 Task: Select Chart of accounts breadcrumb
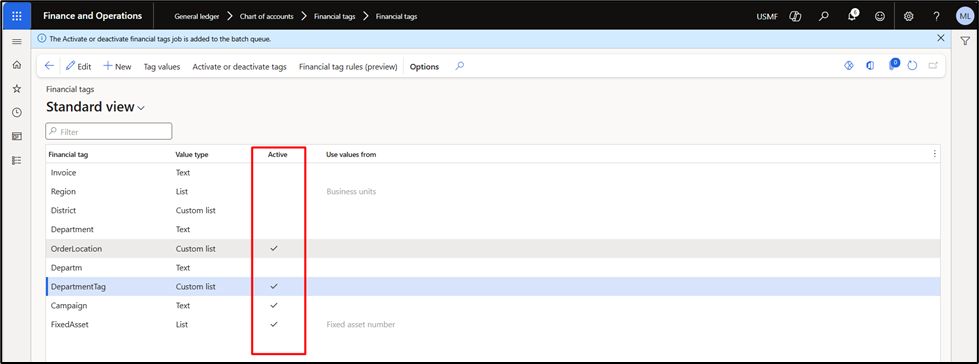tap(267, 17)
